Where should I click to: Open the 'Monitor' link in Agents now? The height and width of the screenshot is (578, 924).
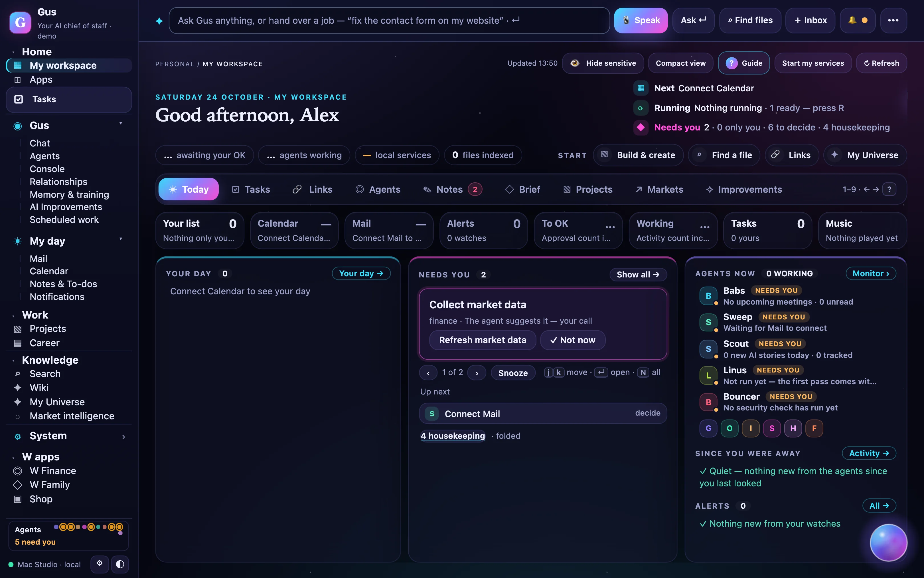point(871,273)
